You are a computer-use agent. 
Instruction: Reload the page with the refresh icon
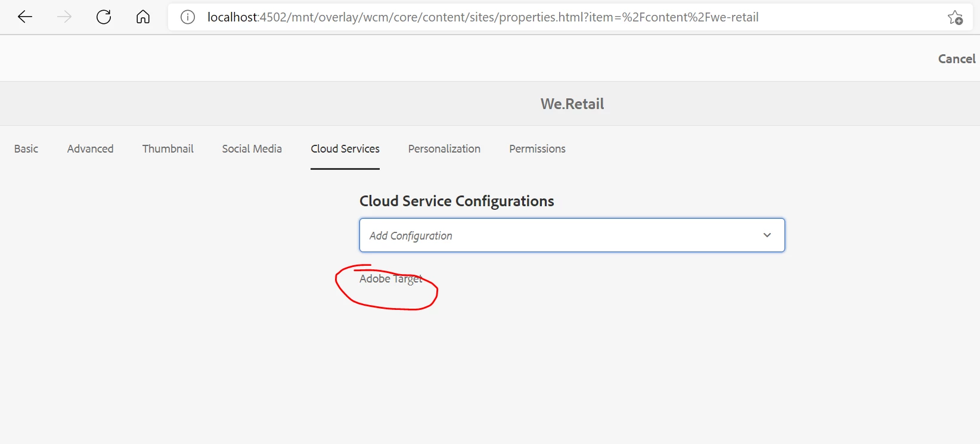pyautogui.click(x=104, y=17)
